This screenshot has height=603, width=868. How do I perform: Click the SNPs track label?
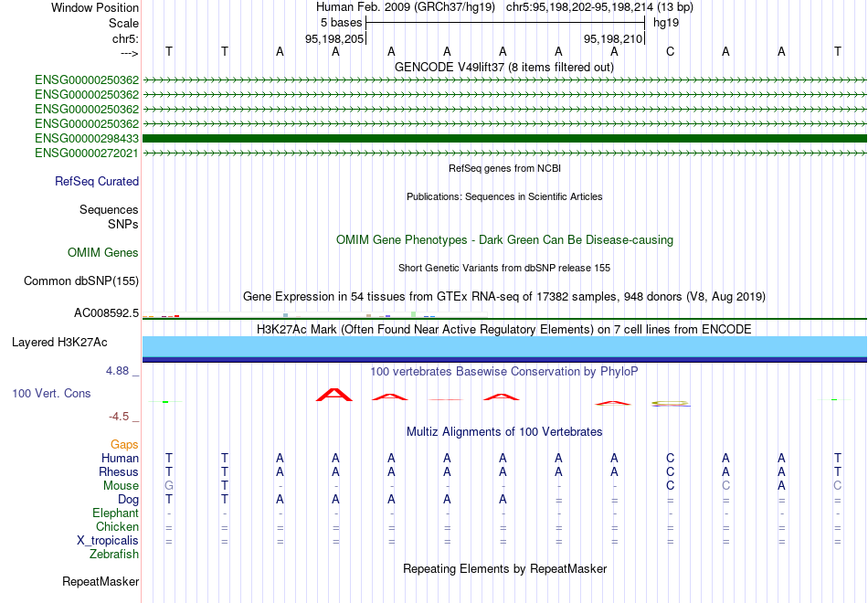click(123, 224)
